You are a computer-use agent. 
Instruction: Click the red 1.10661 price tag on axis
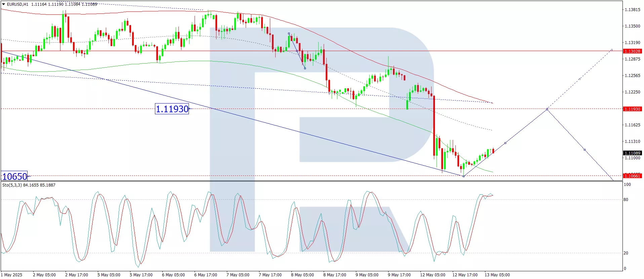point(632,176)
